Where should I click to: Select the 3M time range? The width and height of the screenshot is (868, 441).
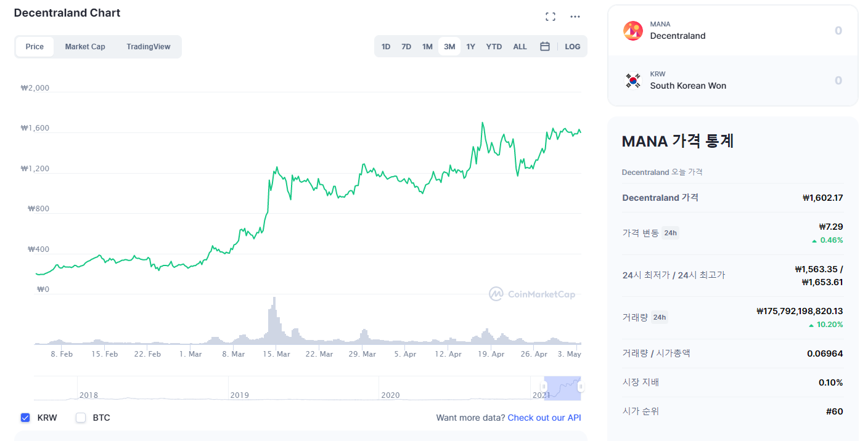click(449, 46)
